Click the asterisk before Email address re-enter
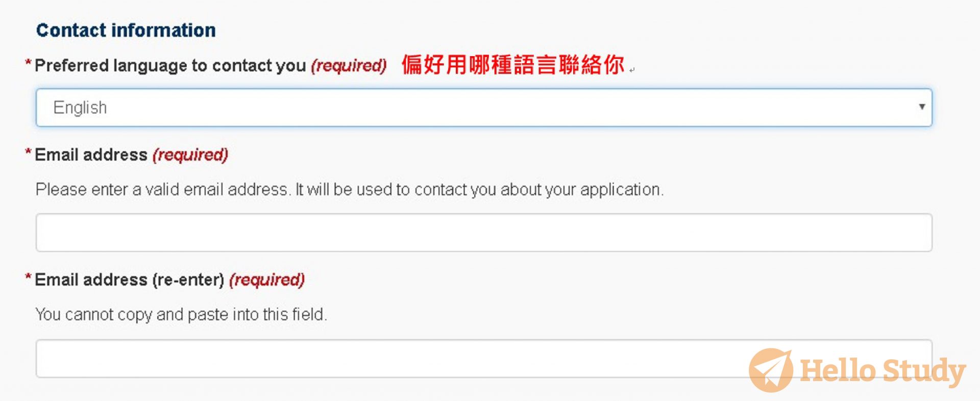The image size is (980, 401). (28, 275)
